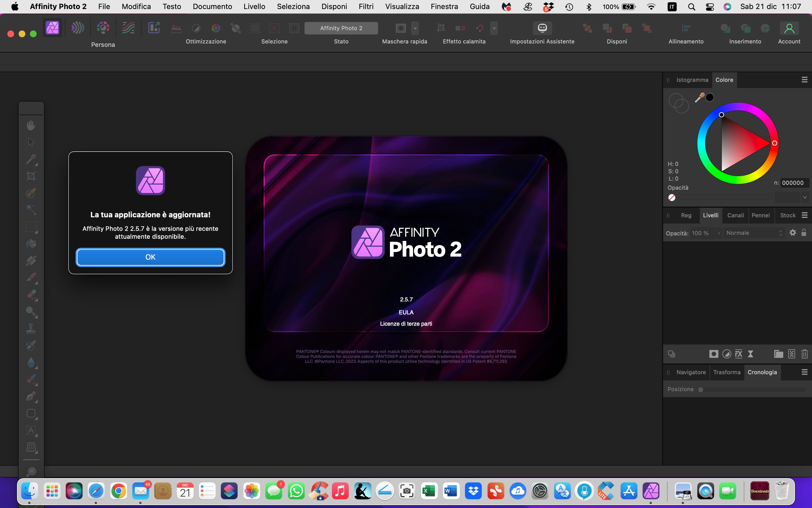Select the Flood Fill tool
The width and height of the screenshot is (812, 508).
click(x=31, y=244)
